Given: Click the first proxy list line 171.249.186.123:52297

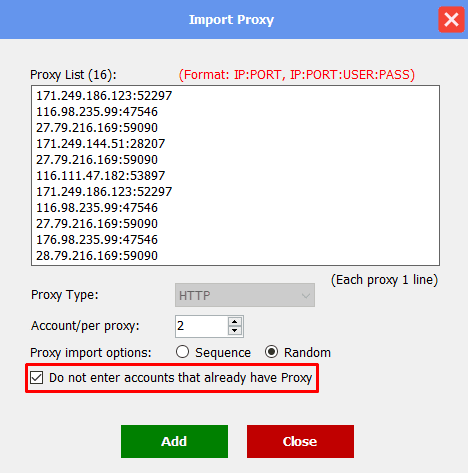Looking at the screenshot, I should (104, 96).
